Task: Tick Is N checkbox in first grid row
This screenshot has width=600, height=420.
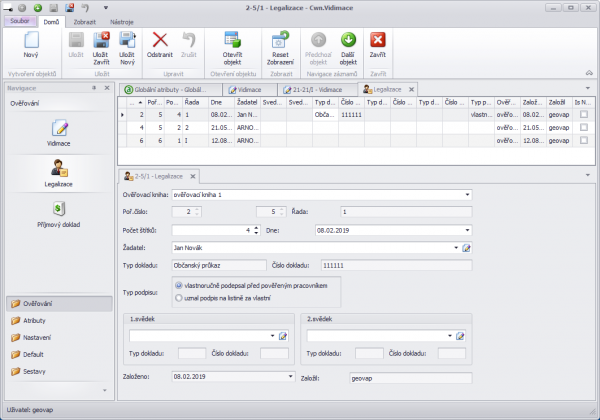Action: coord(583,115)
